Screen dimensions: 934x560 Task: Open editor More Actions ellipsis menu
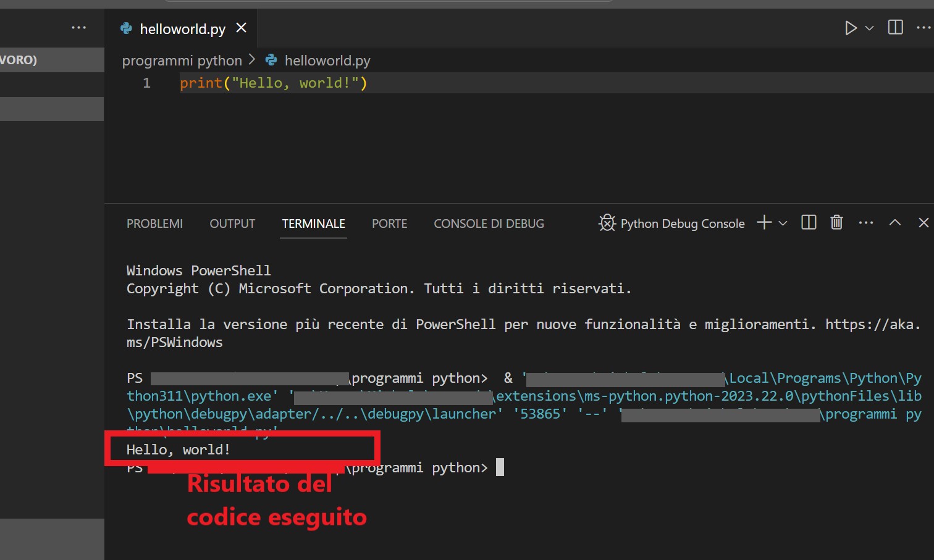click(x=923, y=28)
